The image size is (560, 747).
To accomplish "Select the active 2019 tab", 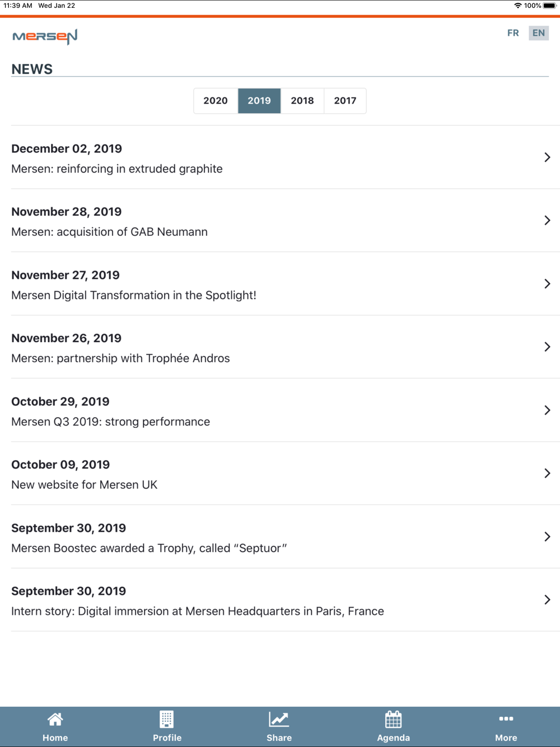I will 259,101.
